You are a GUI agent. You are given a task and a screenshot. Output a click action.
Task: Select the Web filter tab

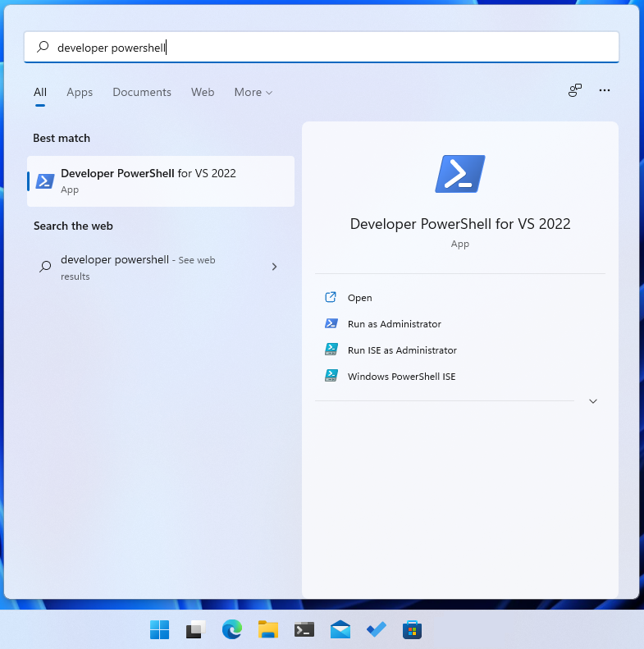[203, 93]
